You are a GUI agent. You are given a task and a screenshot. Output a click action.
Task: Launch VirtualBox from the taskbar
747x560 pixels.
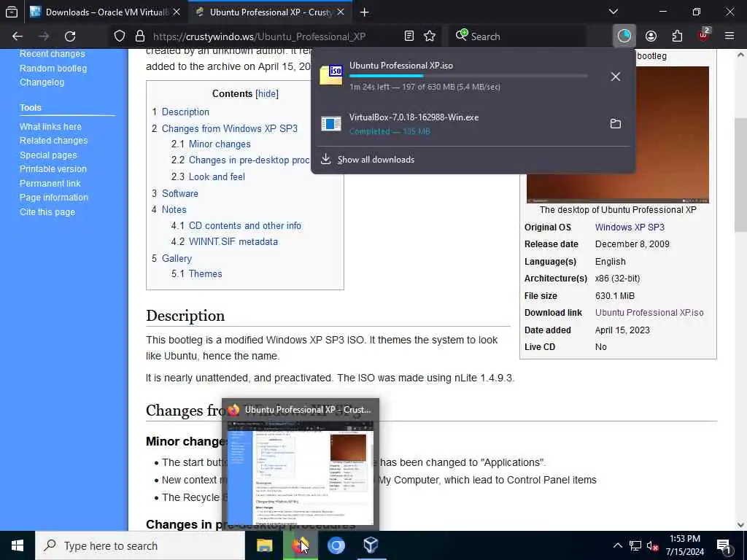point(371,545)
